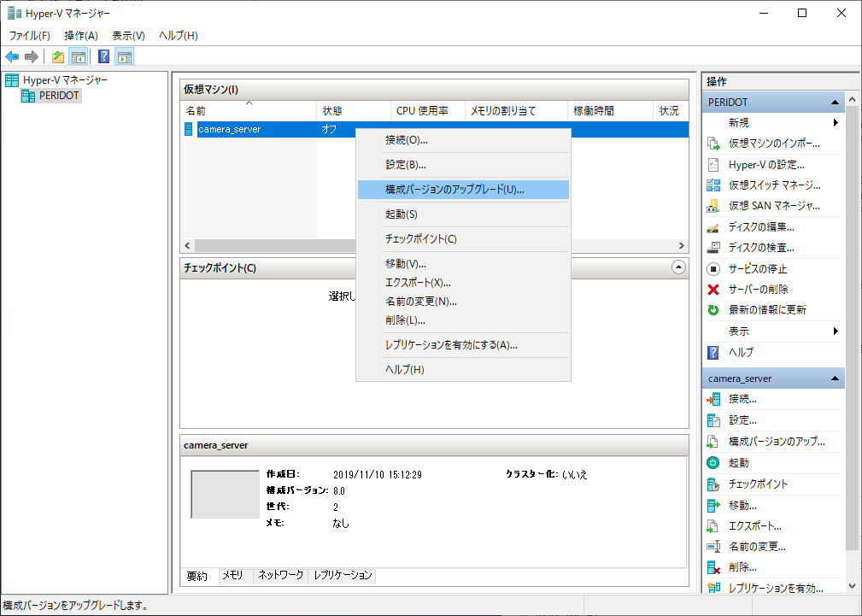Sort by the CPU 使用率 column header

tap(427, 111)
